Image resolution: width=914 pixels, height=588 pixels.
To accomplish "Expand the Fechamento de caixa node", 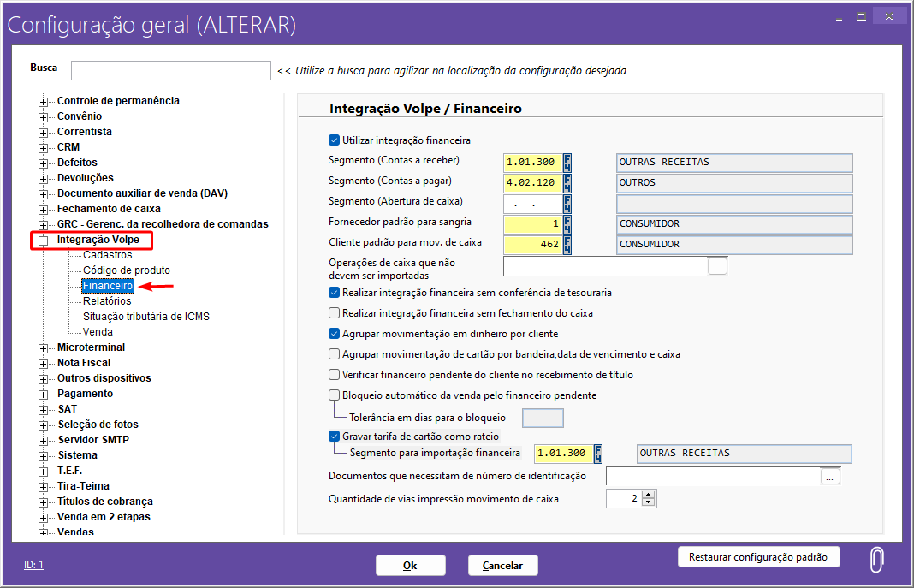I will tap(44, 210).
